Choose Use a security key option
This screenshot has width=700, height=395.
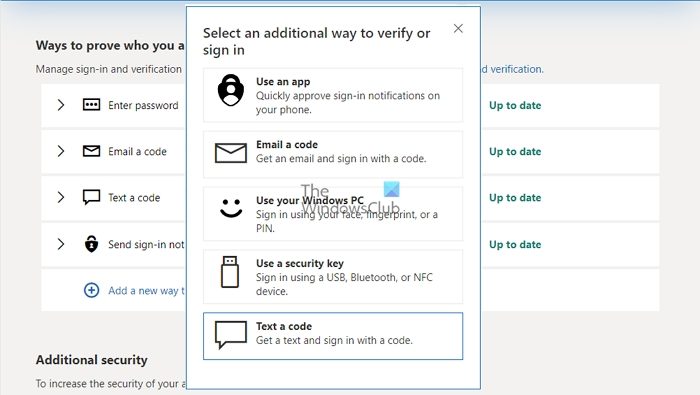pyautogui.click(x=333, y=277)
